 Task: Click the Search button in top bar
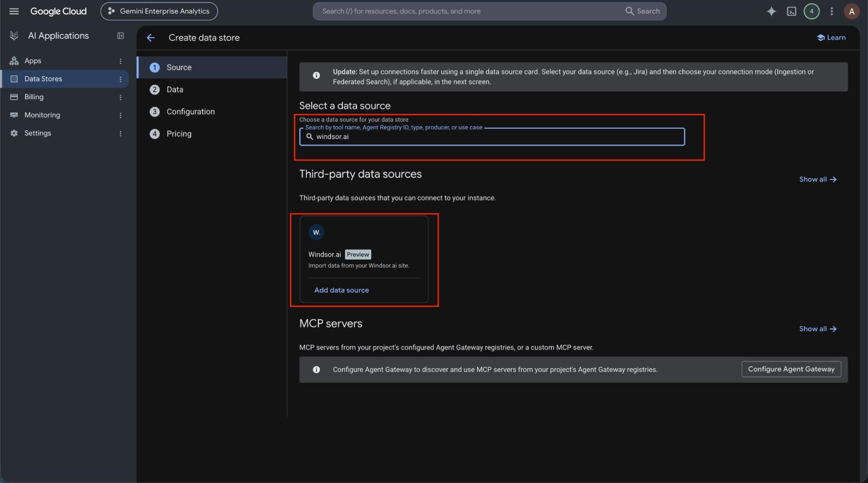click(x=642, y=11)
